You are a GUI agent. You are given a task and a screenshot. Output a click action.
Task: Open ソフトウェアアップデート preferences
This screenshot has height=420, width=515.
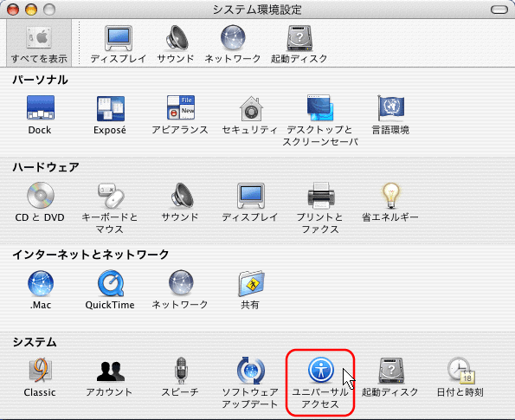pos(251,371)
